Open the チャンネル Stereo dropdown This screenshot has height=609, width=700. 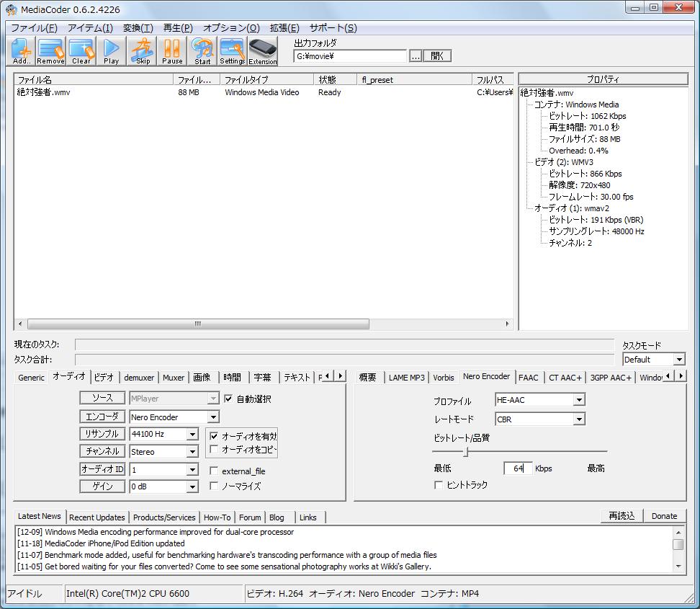click(192, 452)
